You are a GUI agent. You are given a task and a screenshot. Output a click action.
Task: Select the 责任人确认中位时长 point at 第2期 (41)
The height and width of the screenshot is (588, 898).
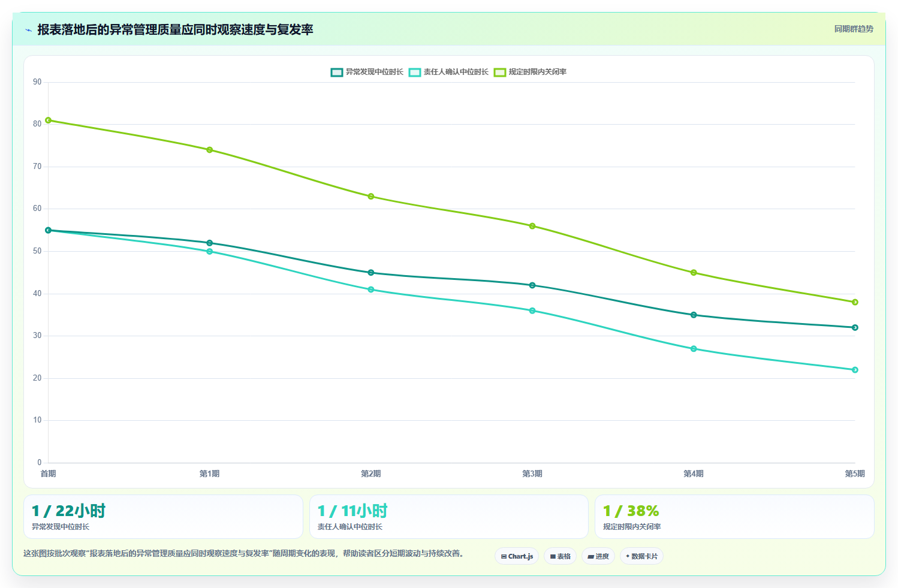pyautogui.click(x=371, y=290)
